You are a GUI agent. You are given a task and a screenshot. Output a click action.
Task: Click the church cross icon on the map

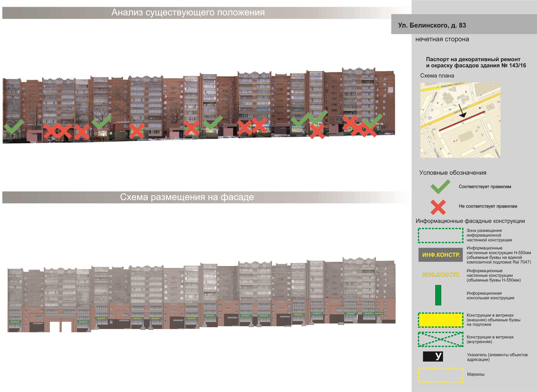tap(444, 94)
